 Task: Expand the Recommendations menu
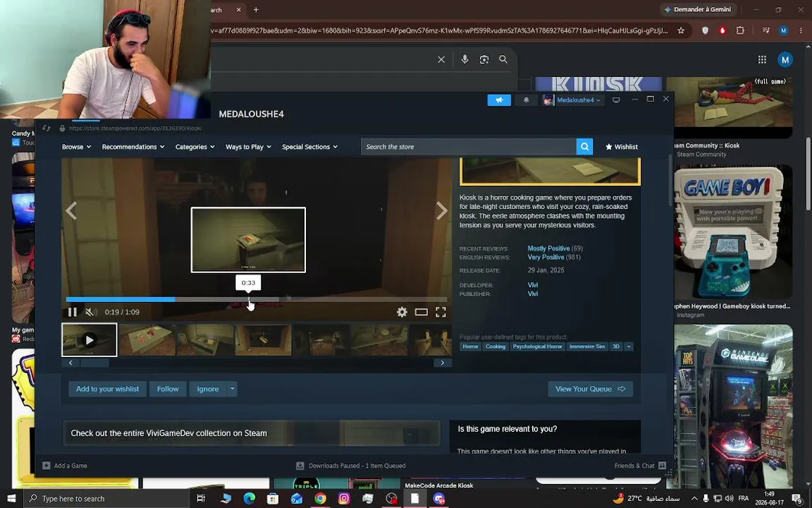(133, 147)
